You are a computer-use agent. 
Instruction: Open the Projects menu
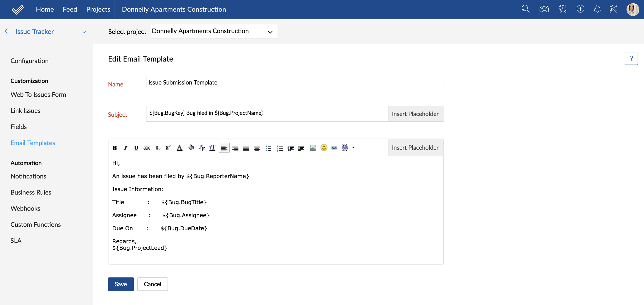click(x=98, y=9)
